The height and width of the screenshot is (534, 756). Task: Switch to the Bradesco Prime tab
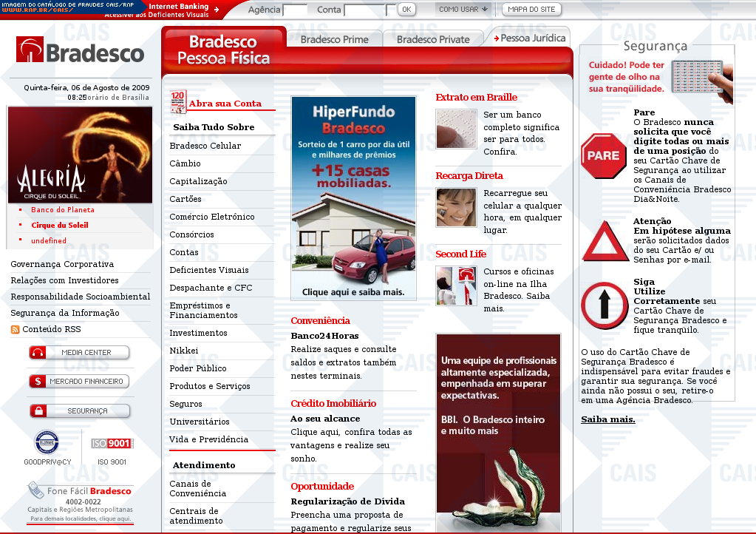[x=334, y=39]
